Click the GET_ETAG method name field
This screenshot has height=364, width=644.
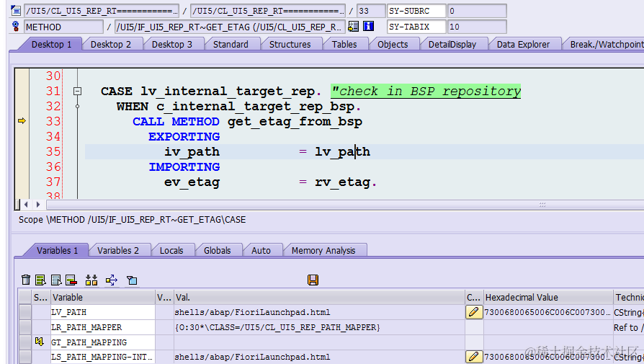coord(230,27)
